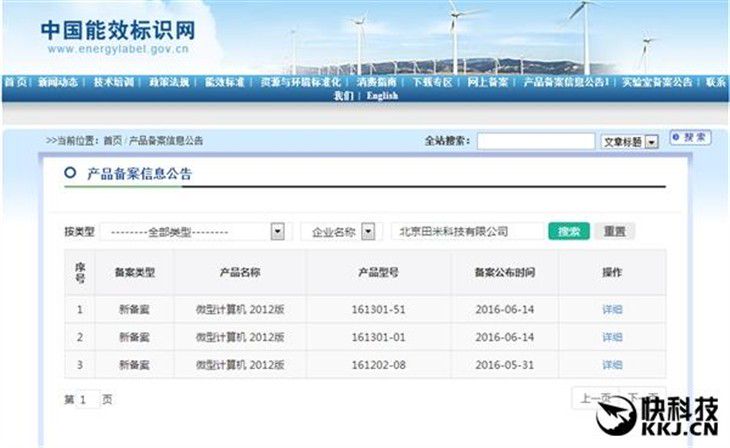Open 实验室备案公告 navigation item
The height and width of the screenshot is (448, 730).
click(x=657, y=82)
